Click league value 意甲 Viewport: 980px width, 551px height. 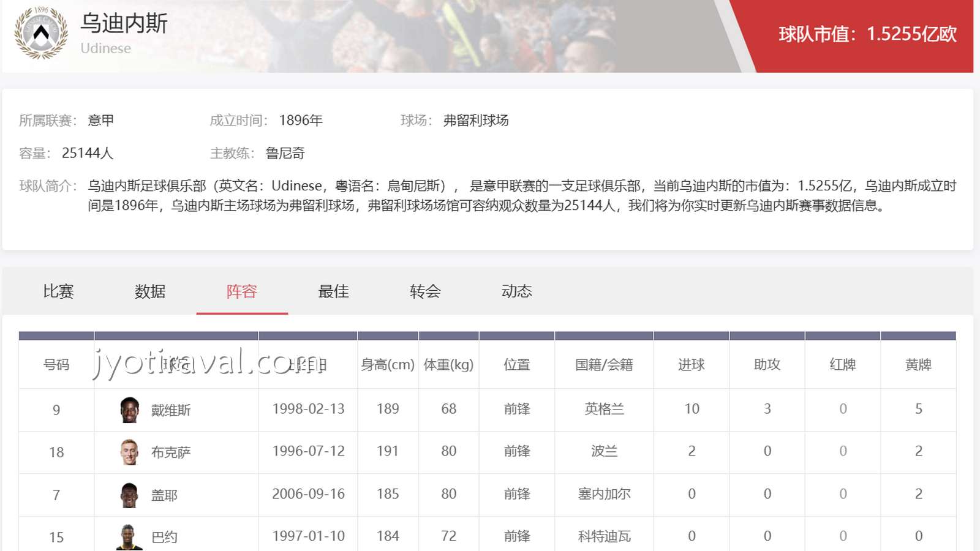click(101, 121)
